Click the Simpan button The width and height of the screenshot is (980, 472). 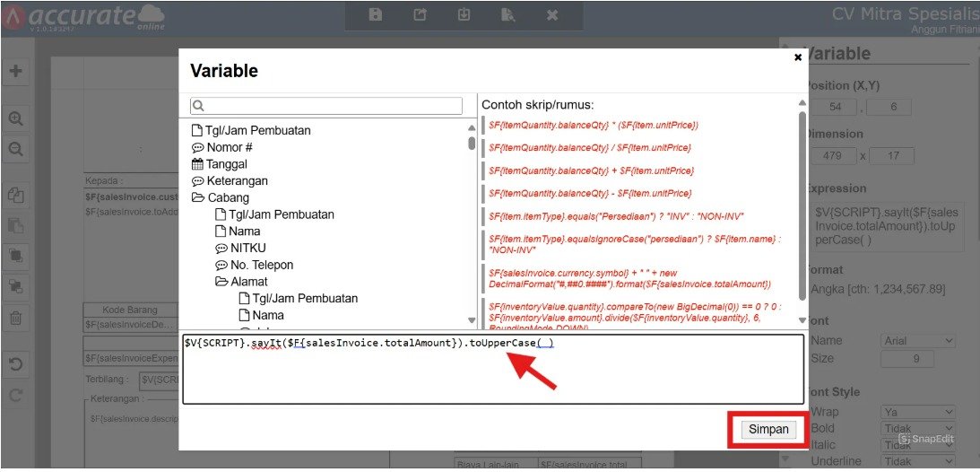pos(768,430)
